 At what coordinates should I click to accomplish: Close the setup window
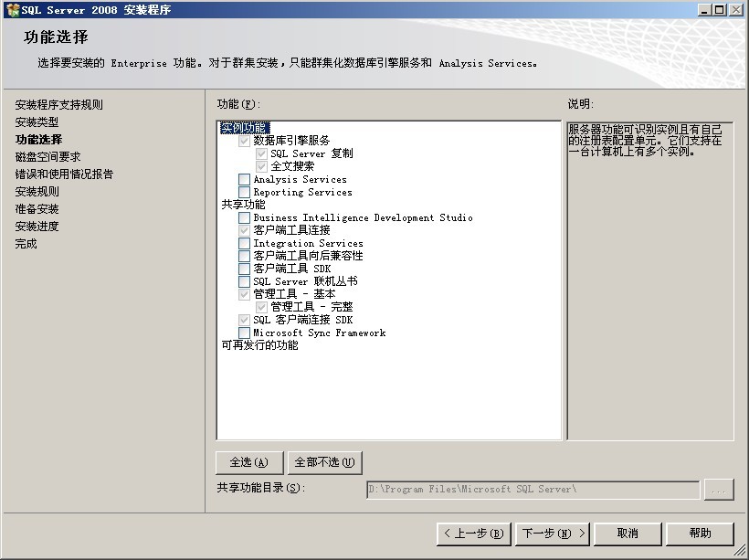pos(736,10)
